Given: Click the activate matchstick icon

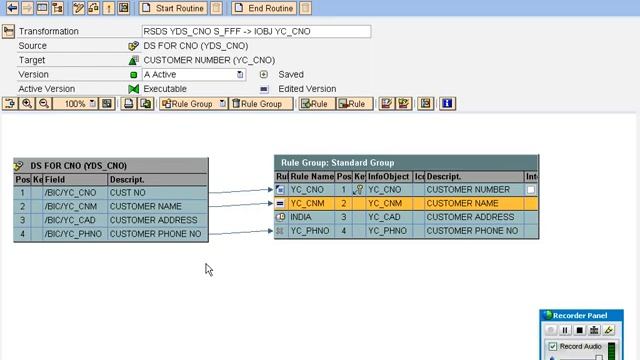Looking at the screenshot, I should click(x=109, y=8).
